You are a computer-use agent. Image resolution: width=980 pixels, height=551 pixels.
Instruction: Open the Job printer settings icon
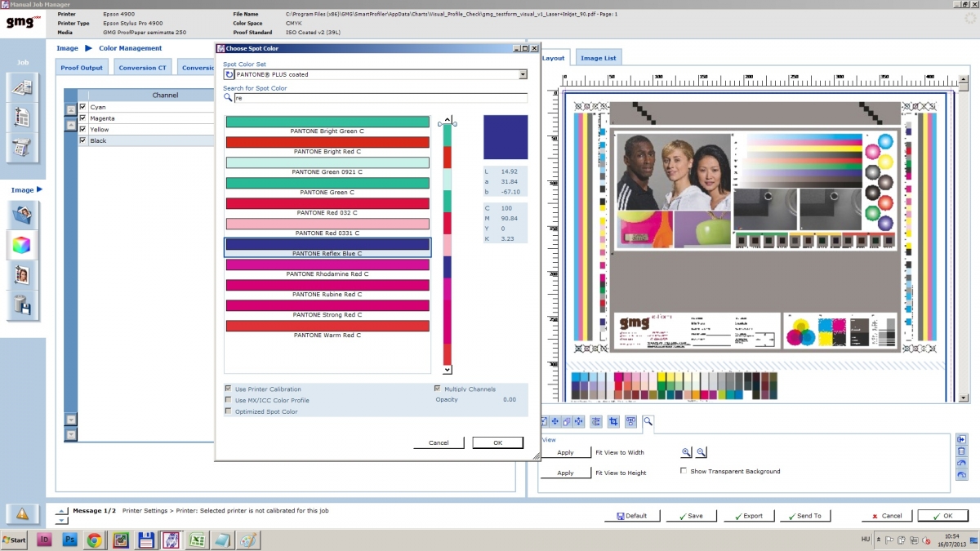click(22, 147)
